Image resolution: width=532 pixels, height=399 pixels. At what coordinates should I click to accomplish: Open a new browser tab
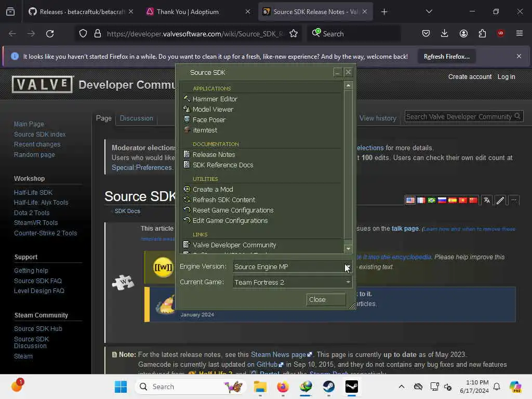[384, 12]
